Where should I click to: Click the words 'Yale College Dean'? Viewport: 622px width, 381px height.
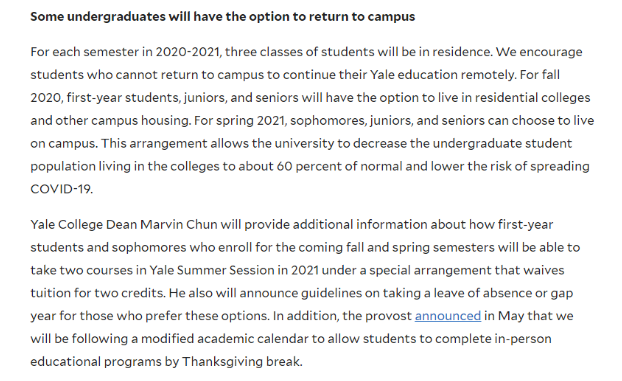point(84,225)
